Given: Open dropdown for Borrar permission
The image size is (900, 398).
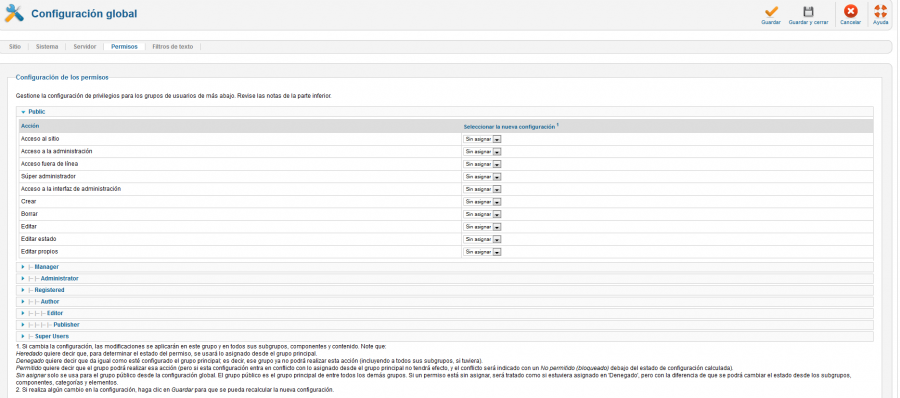Looking at the screenshot, I should (483, 214).
